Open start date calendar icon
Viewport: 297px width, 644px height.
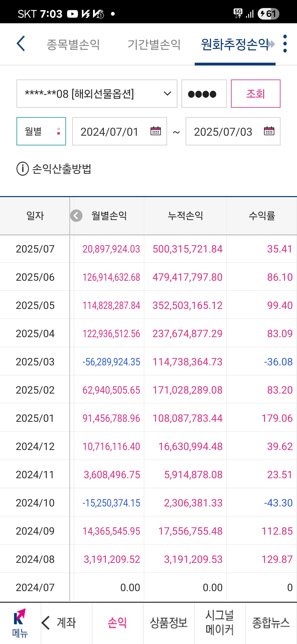[156, 131]
